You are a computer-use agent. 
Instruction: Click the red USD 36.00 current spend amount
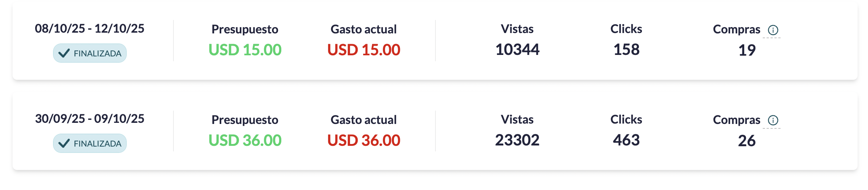point(364,140)
